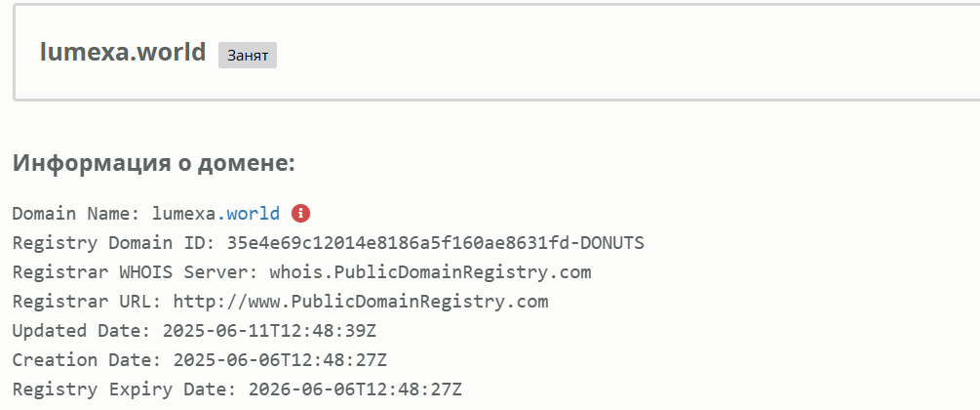
Task: Click the Domain Name line
Action: pyautogui.click(x=161, y=214)
